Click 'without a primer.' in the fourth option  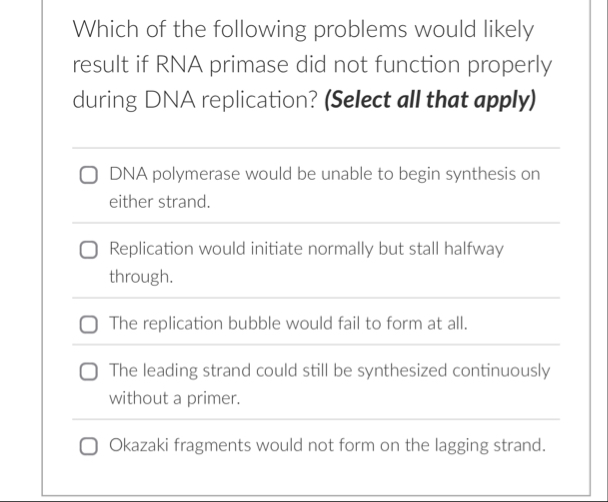click(x=175, y=398)
